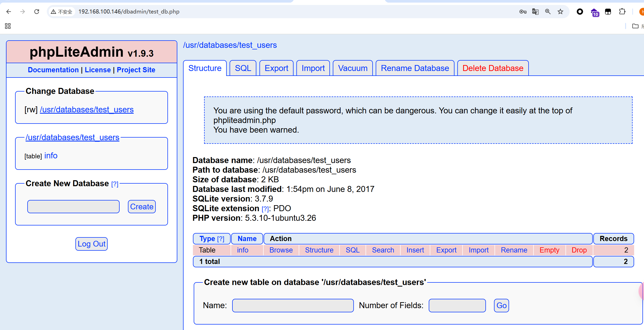
Task: Focus the new database name field
Action: [x=73, y=206]
